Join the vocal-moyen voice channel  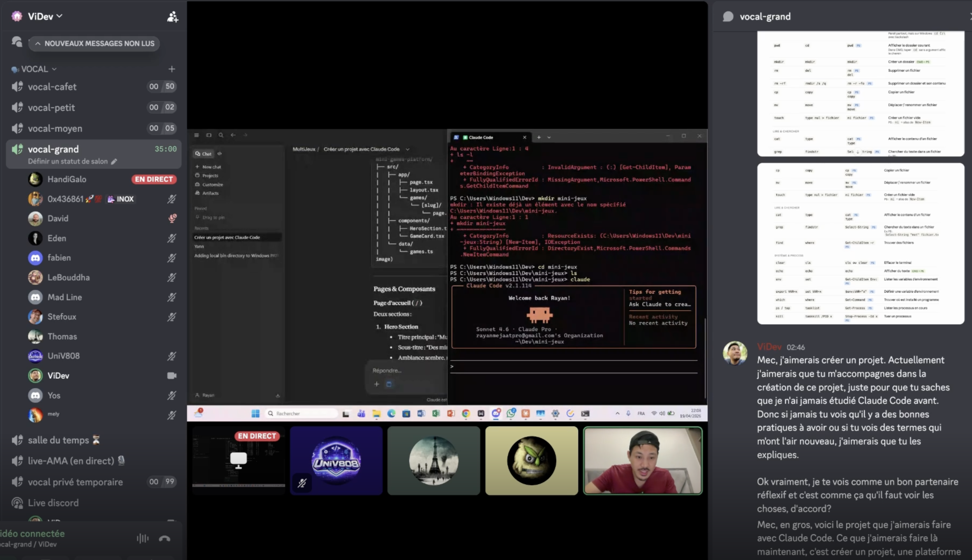point(93,128)
